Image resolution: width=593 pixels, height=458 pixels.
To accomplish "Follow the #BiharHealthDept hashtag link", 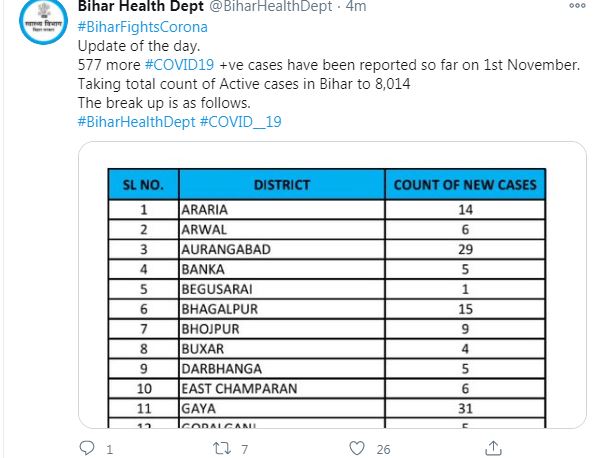I will 137,122.
